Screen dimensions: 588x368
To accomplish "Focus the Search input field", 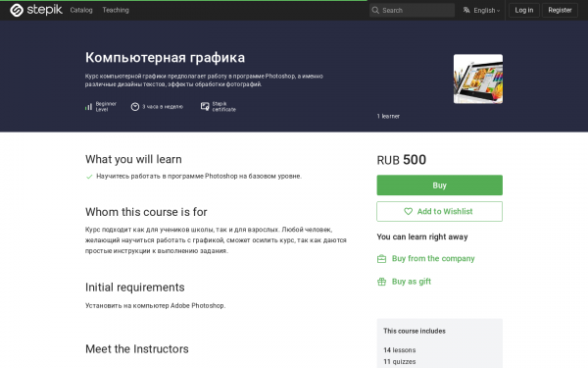I will 412,10.
